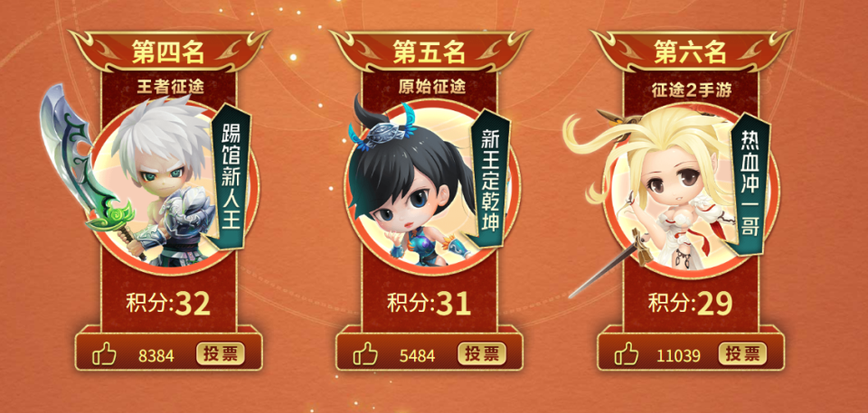Click the 积分:32 score text

[x=168, y=304]
